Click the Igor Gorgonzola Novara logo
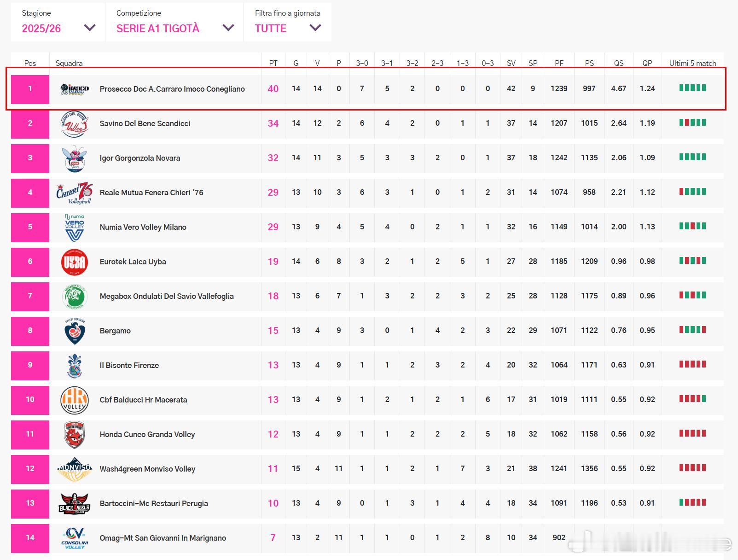Screen dimensions: 738x560 pyautogui.click(x=75, y=158)
